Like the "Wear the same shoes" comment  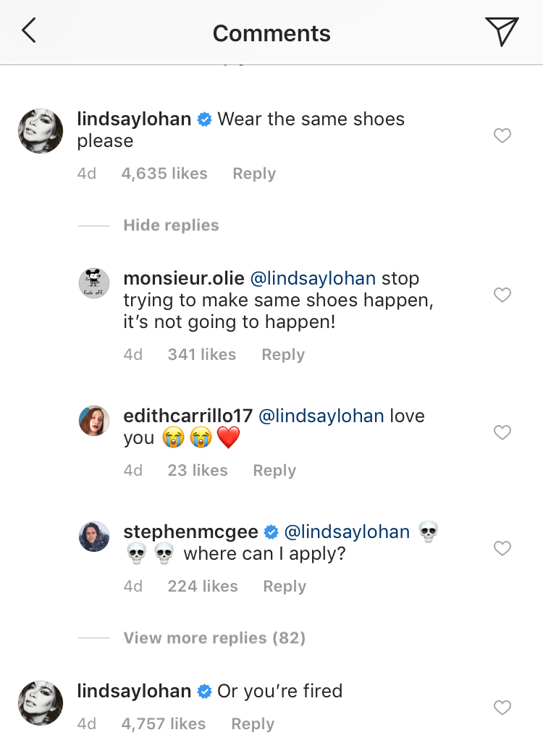coord(502,135)
